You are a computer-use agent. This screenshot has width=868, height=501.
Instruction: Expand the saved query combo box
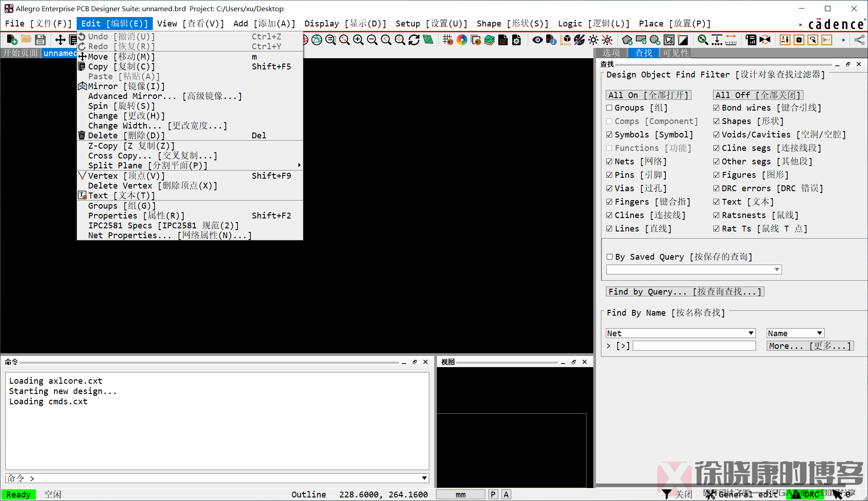(x=777, y=270)
